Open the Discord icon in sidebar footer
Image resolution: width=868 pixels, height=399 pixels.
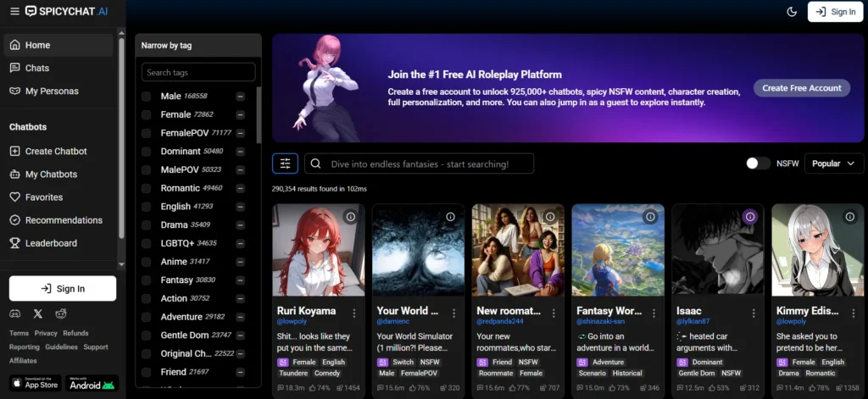(15, 313)
